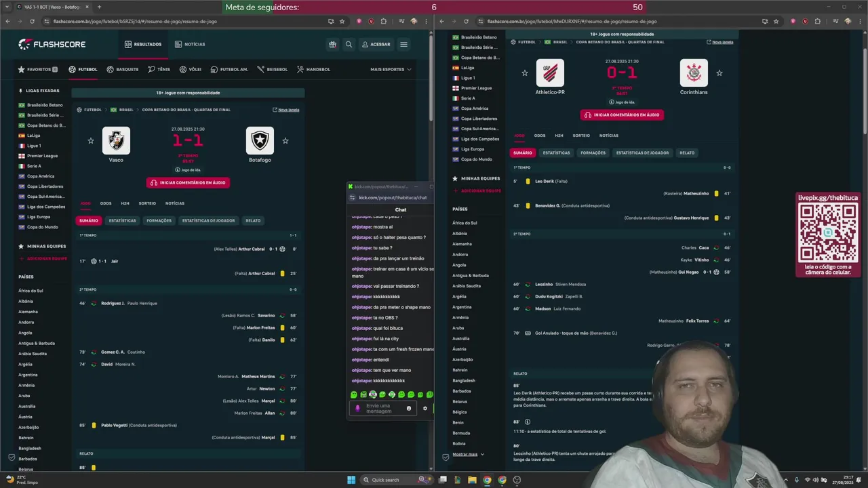Favorite Athletico-PR team with star
The width and height of the screenshot is (868, 488).
tap(525, 73)
